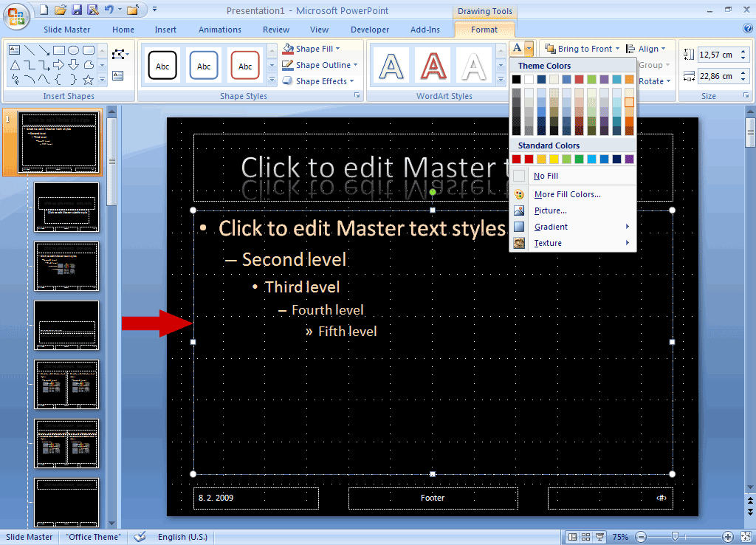Switch to the Animations tab
This screenshot has width=756, height=545.
(220, 30)
